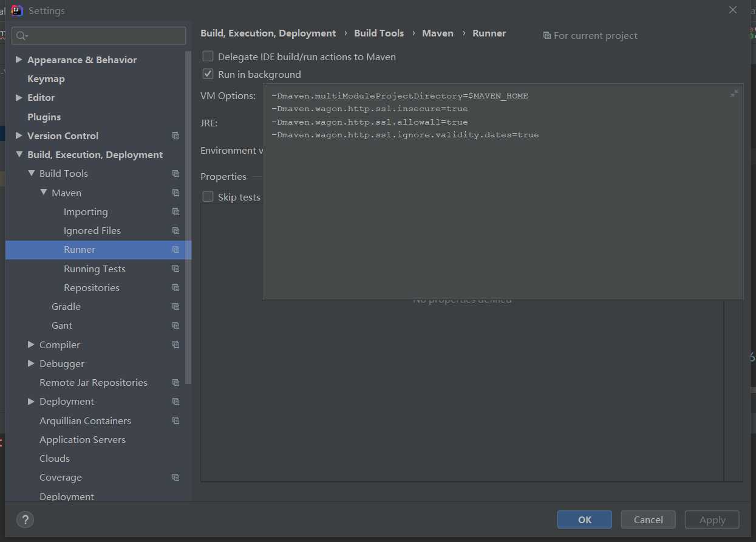The height and width of the screenshot is (542, 756).
Task: Click the search magnifier icon
Action: [x=22, y=36]
